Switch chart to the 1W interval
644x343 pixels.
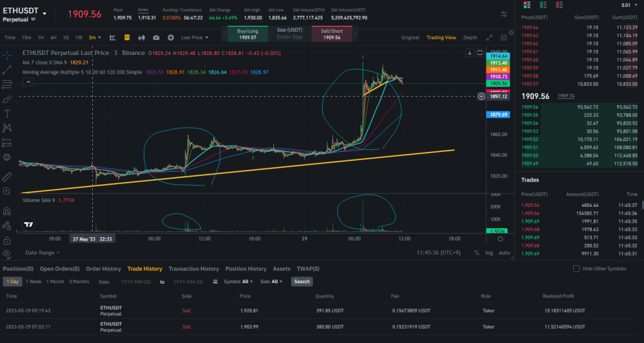pyautogui.click(x=78, y=37)
